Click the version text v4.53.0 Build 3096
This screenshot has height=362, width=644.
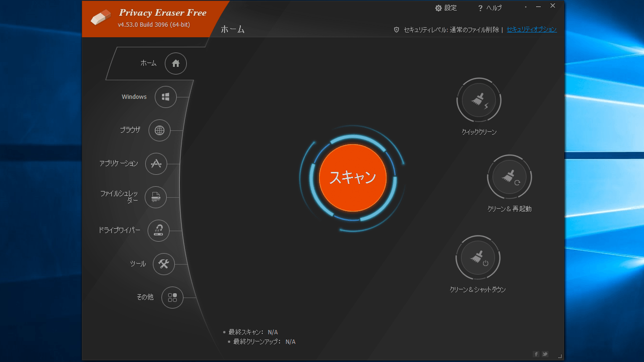[154, 25]
